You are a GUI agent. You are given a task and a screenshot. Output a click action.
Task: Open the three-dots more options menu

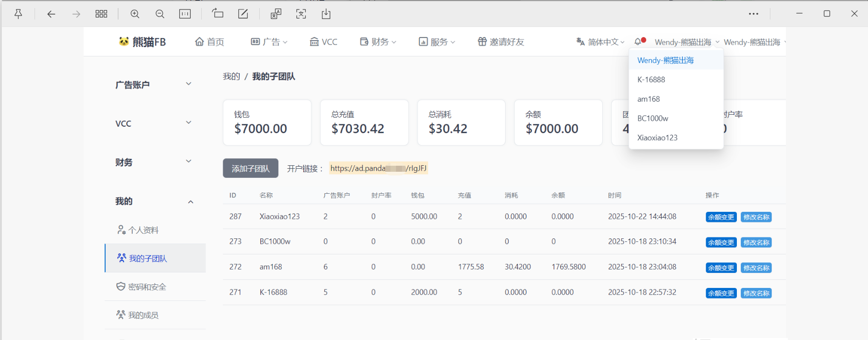coord(753,14)
